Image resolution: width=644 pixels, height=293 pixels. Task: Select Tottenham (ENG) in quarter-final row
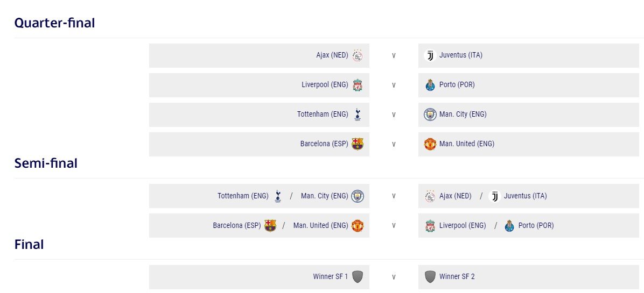tap(323, 114)
